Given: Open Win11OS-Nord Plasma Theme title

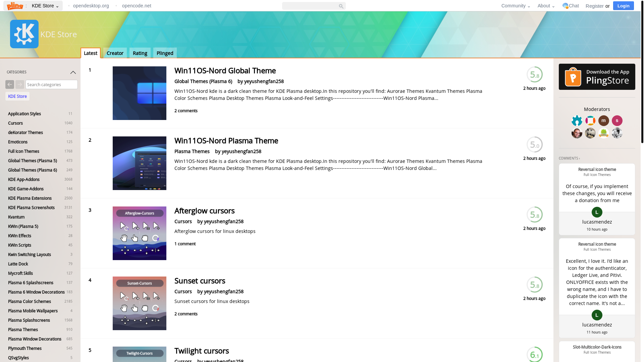Looking at the screenshot, I should [x=226, y=141].
